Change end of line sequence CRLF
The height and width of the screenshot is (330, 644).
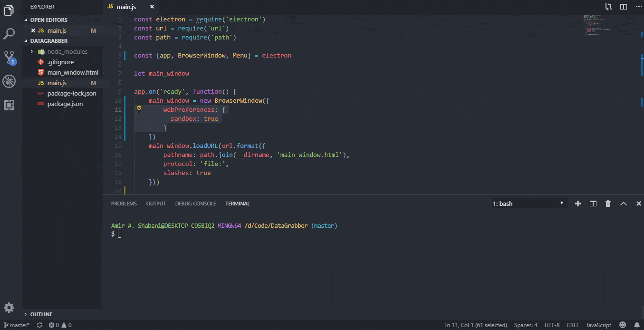573,325
